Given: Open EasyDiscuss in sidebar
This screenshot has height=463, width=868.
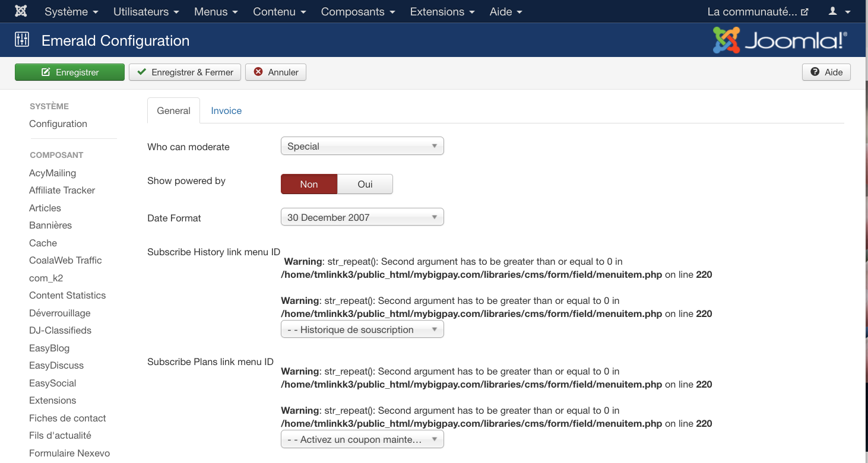Looking at the screenshot, I should click(56, 365).
